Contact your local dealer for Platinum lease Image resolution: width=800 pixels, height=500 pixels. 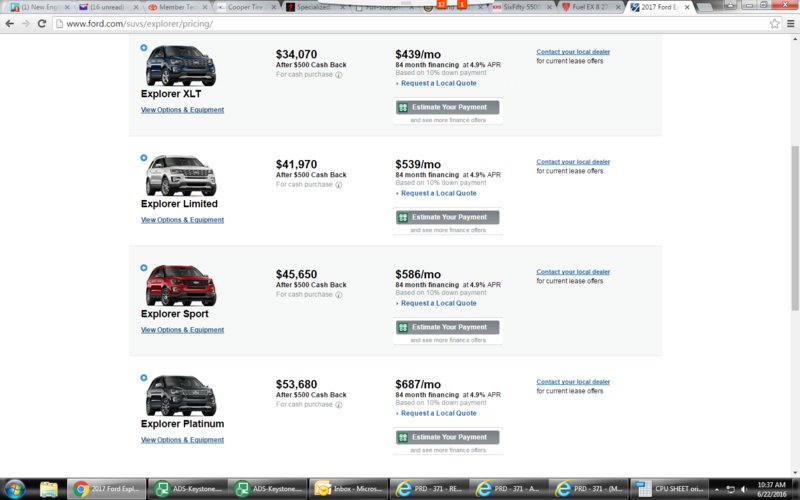click(573, 382)
